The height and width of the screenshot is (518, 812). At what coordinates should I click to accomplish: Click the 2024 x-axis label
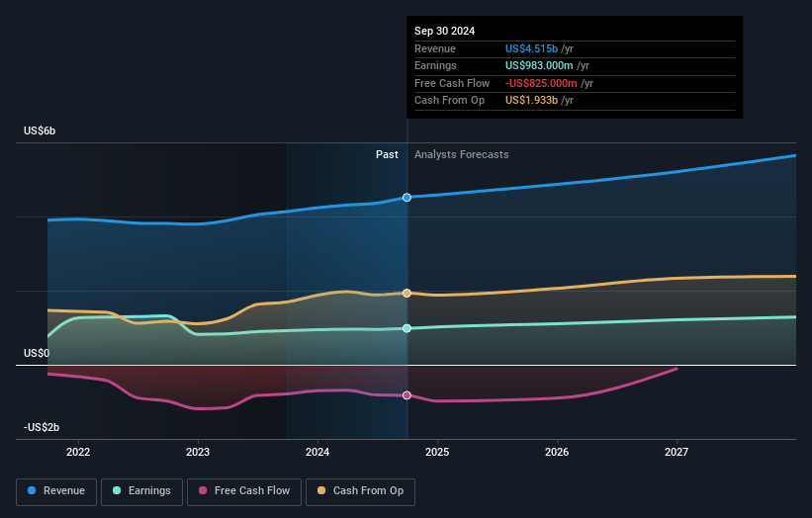[x=317, y=453]
